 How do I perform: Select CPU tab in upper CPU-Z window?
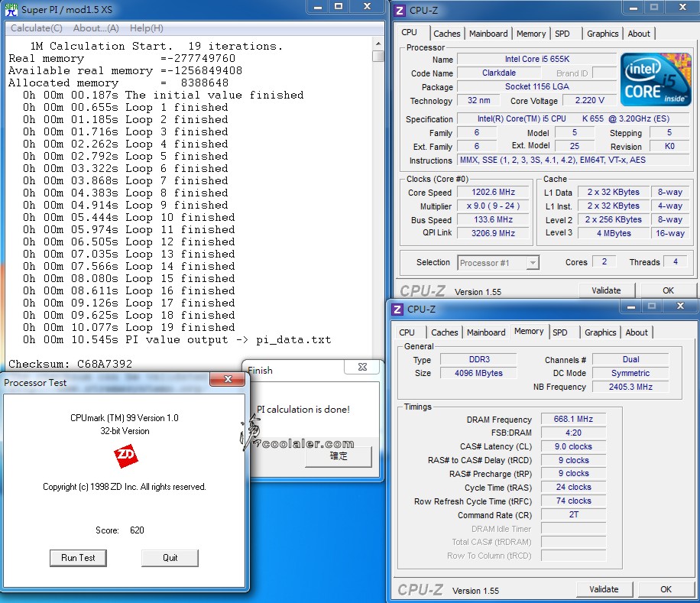click(x=410, y=33)
